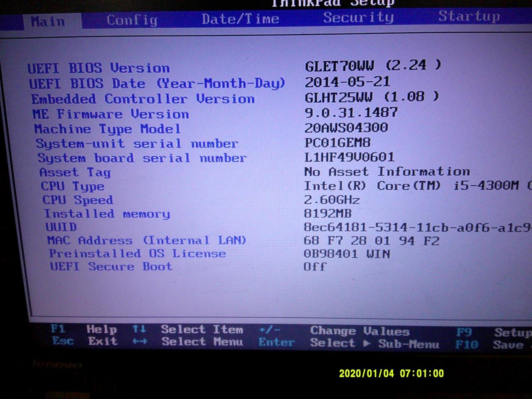532x399 pixels.
Task: Click serial value PC01GEM8
Action: (x=337, y=143)
